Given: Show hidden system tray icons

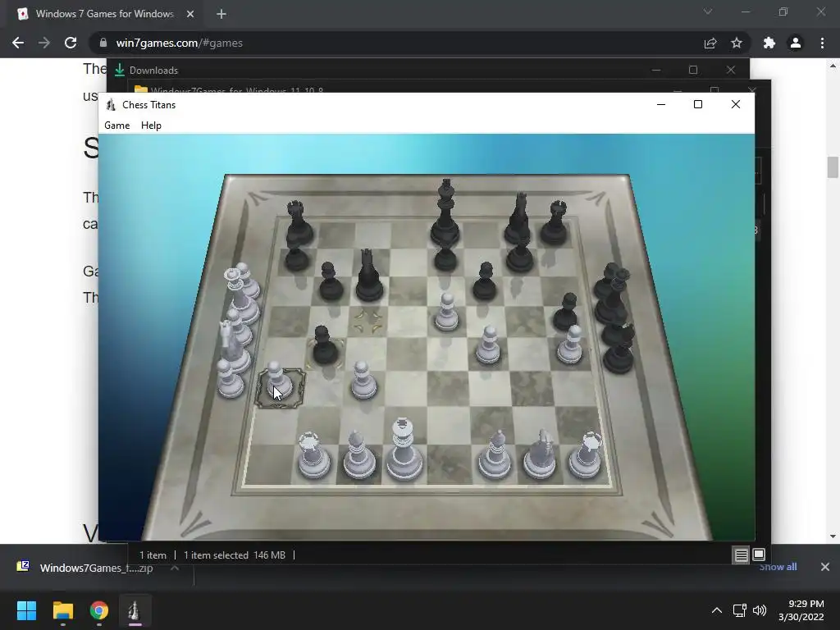Looking at the screenshot, I should 716,610.
